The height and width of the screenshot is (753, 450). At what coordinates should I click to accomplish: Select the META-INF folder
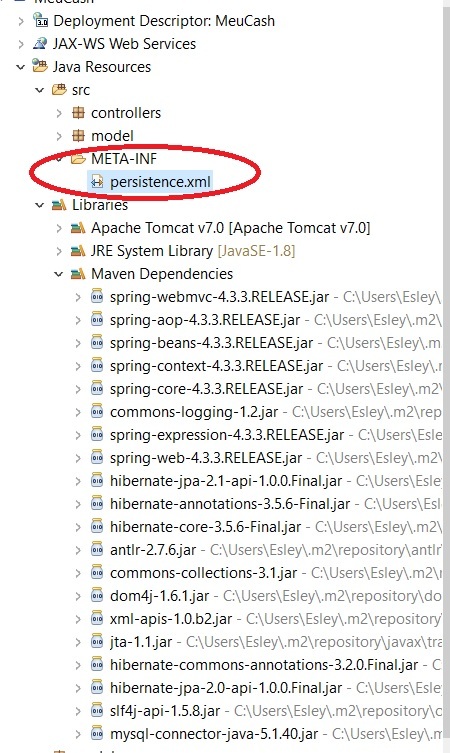[x=124, y=158]
